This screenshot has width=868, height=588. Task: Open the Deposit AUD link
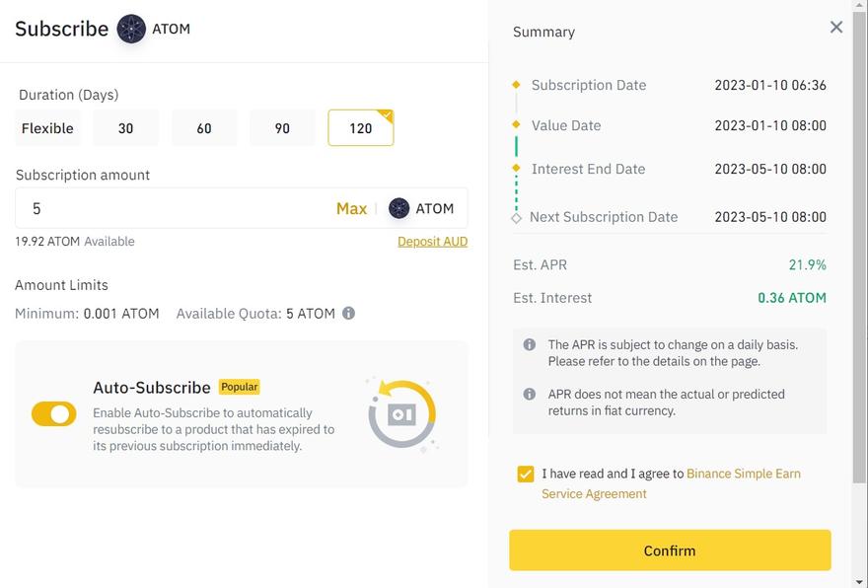432,242
